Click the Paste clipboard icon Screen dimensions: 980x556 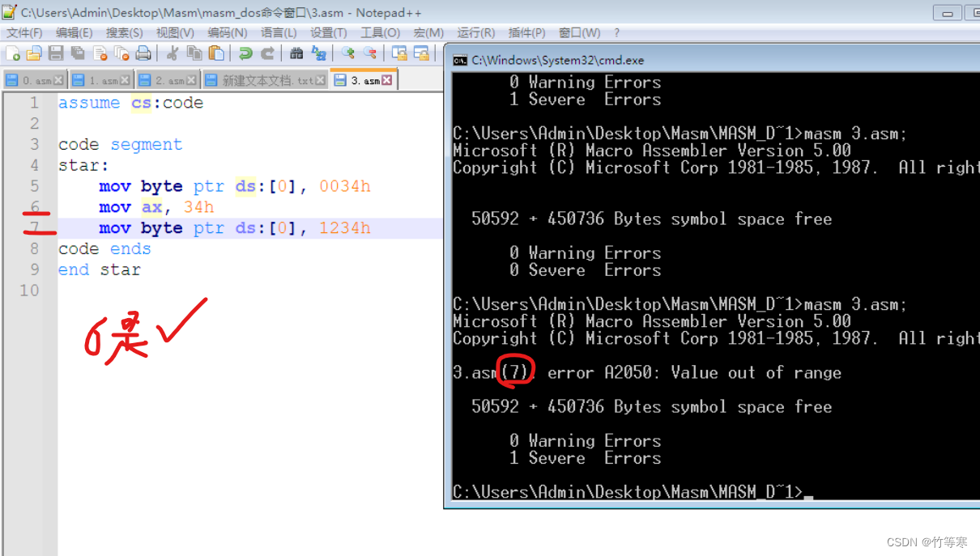click(216, 53)
